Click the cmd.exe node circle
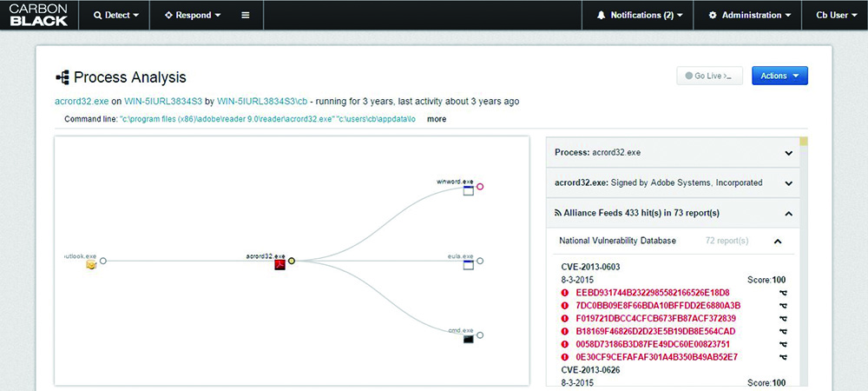 pyautogui.click(x=480, y=335)
